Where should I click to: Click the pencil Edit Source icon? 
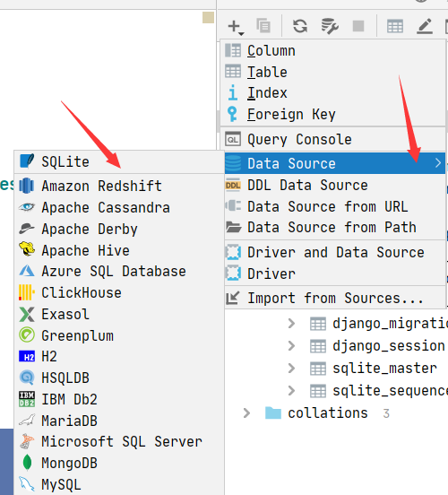425,26
